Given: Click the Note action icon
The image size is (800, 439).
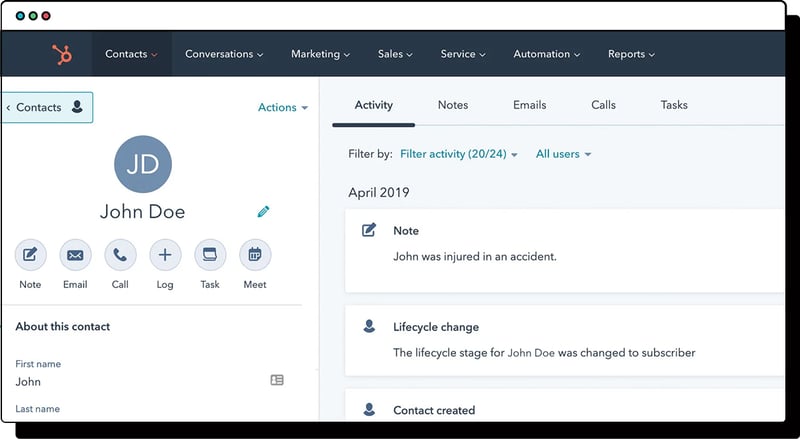Looking at the screenshot, I should pyautogui.click(x=31, y=255).
